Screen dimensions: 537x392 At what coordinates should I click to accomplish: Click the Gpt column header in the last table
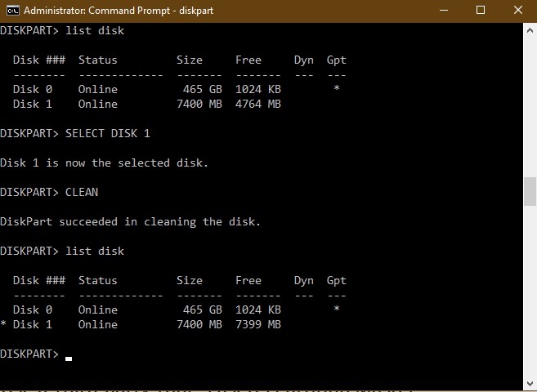point(336,280)
